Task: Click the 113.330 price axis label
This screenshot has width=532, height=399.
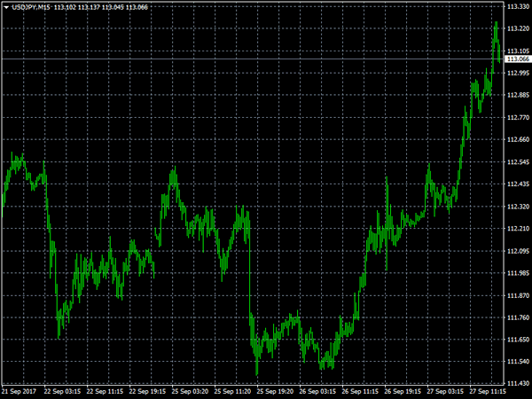Action: click(518, 7)
